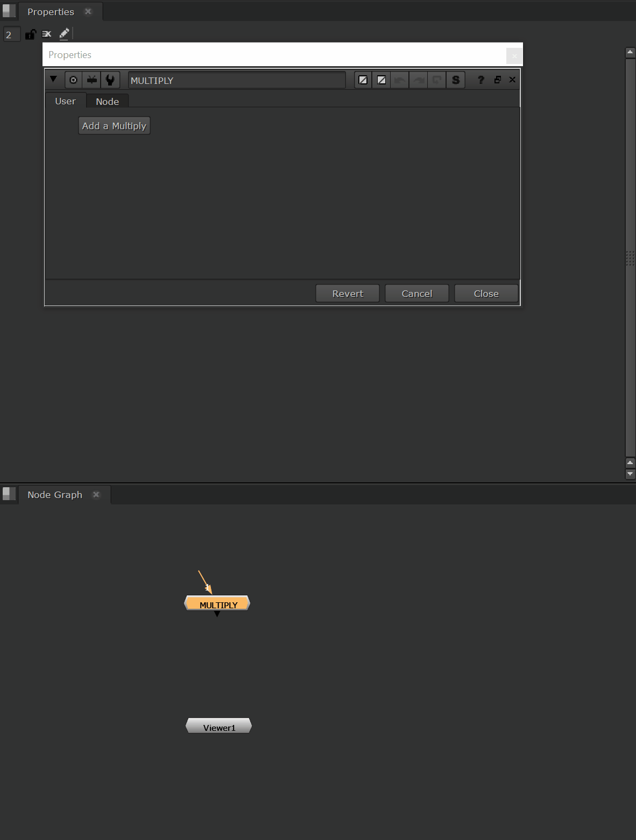Click the pencil edit icon in Properties toolbar

64,34
